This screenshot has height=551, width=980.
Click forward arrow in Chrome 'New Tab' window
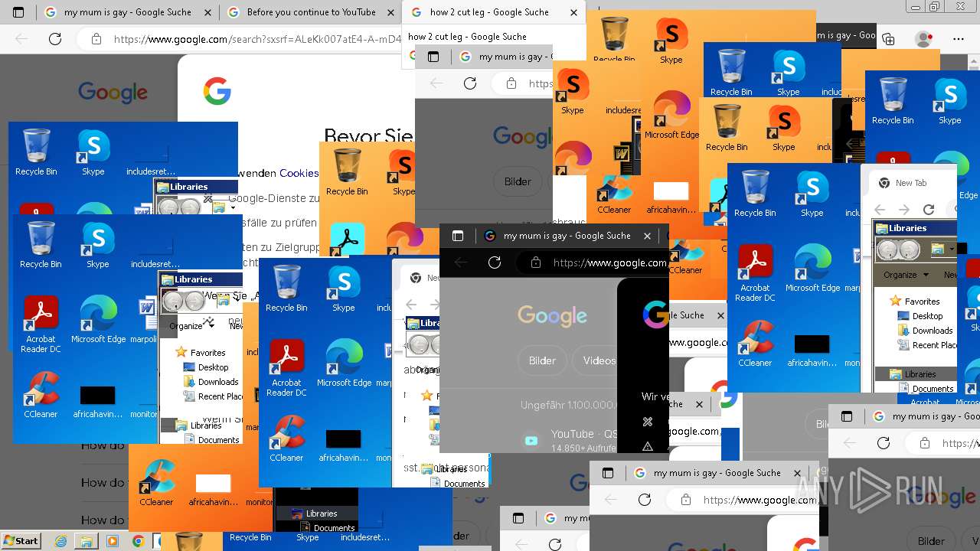pos(904,209)
